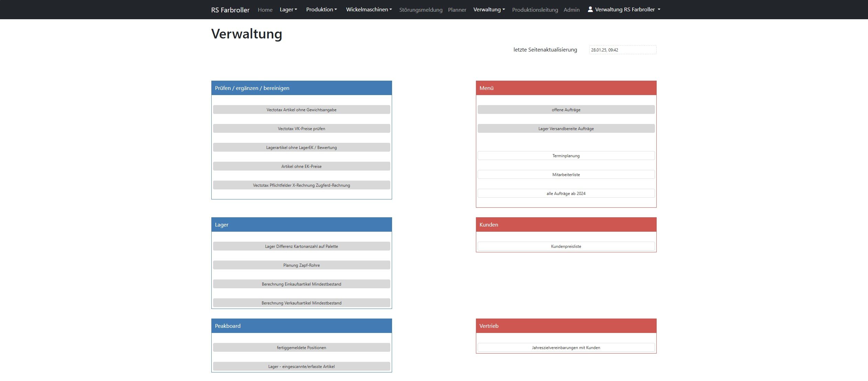Click the Vectotax VK-Preise prüfen button
This screenshot has width=868, height=381.
pyautogui.click(x=301, y=129)
